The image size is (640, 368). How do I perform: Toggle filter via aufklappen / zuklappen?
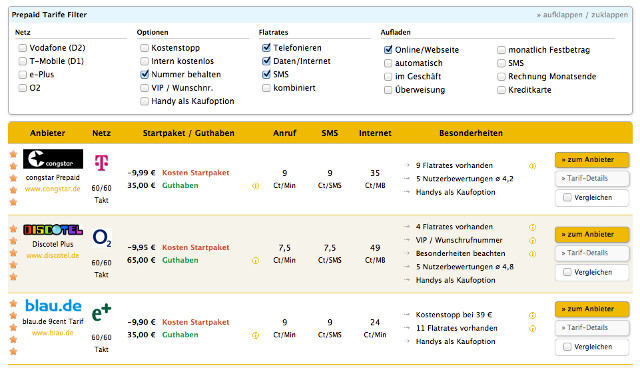pos(582,15)
